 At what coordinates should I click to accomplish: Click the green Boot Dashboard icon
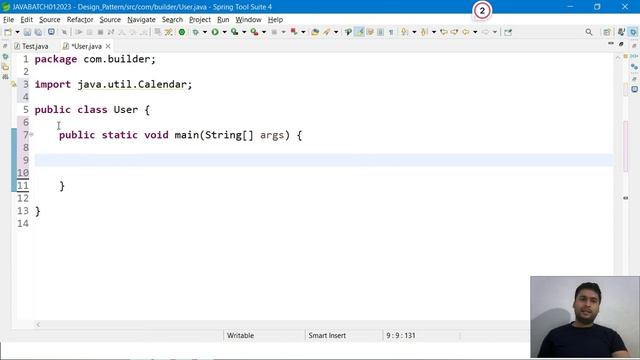(182, 32)
